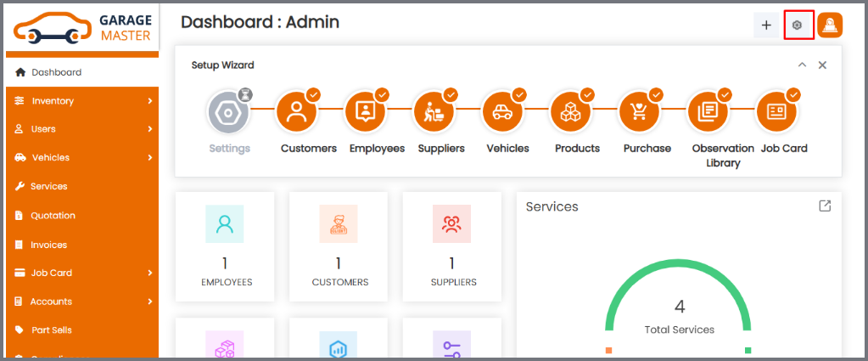Open the Suppliers count card

pyautogui.click(x=451, y=246)
